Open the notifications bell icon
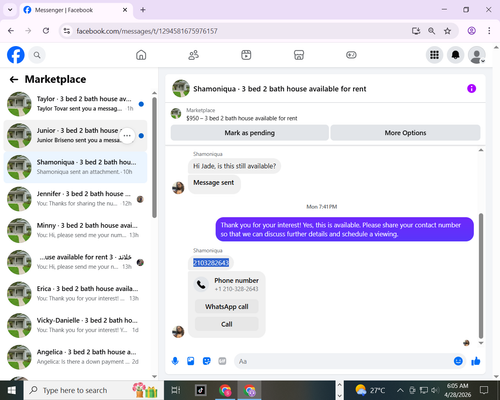The width and height of the screenshot is (500, 400). [x=455, y=55]
